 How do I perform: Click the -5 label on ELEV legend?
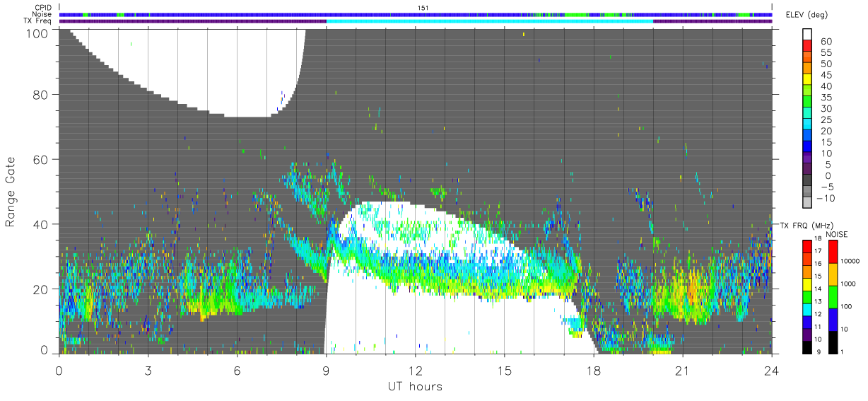tap(827, 187)
